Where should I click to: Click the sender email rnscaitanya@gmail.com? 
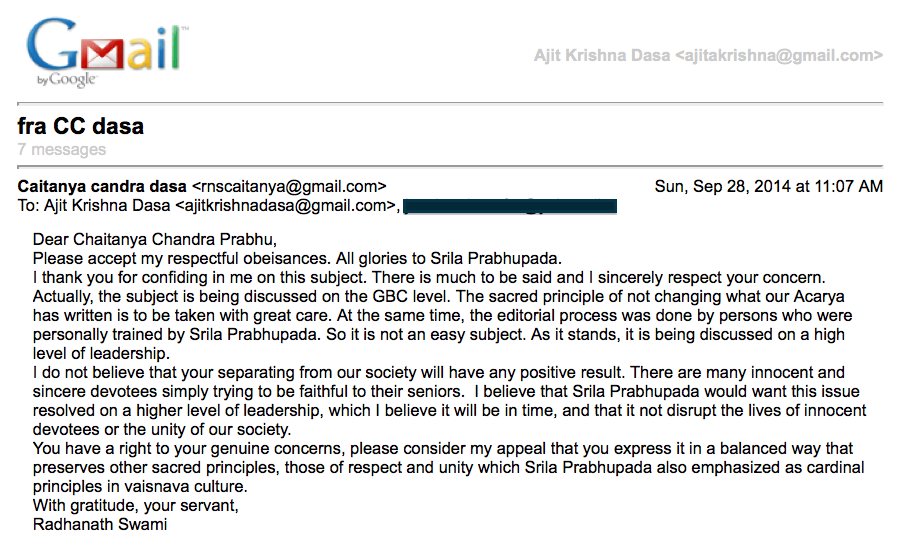point(289,186)
